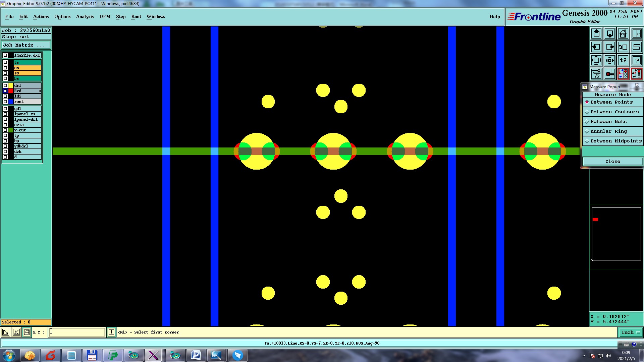This screenshot has height=362, width=644.
Task: Open the Analysis menu
Action: [85, 16]
